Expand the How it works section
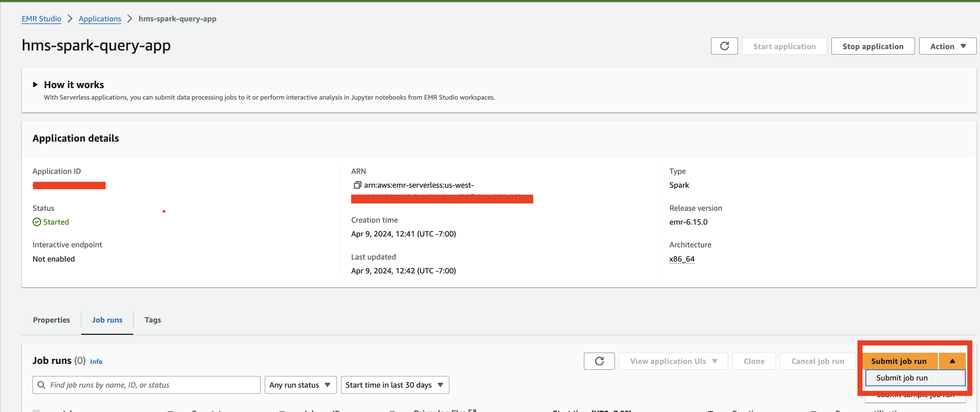 pos(35,84)
